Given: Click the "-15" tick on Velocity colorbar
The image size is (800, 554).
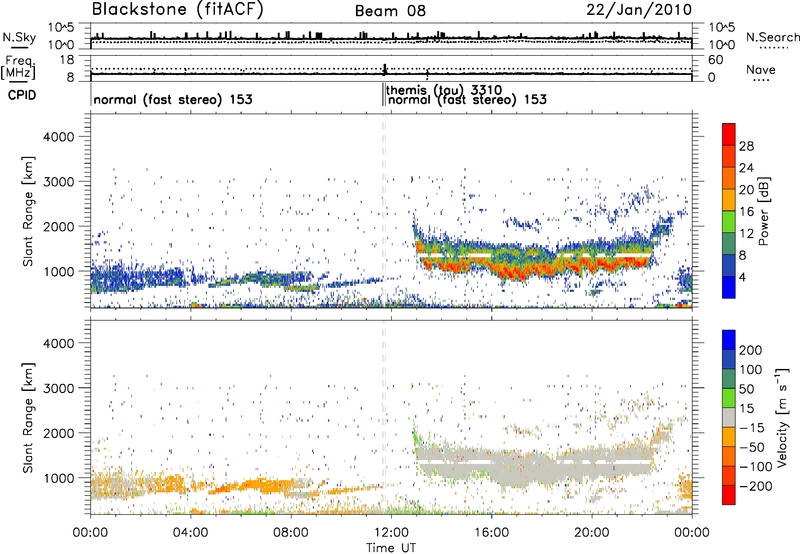Looking at the screenshot, I should pos(752,428).
